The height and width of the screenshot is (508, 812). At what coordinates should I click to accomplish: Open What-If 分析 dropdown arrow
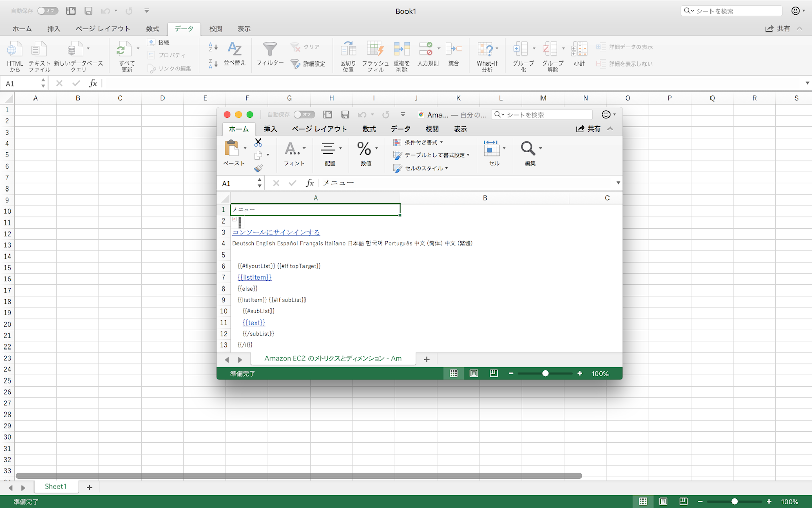click(x=497, y=49)
